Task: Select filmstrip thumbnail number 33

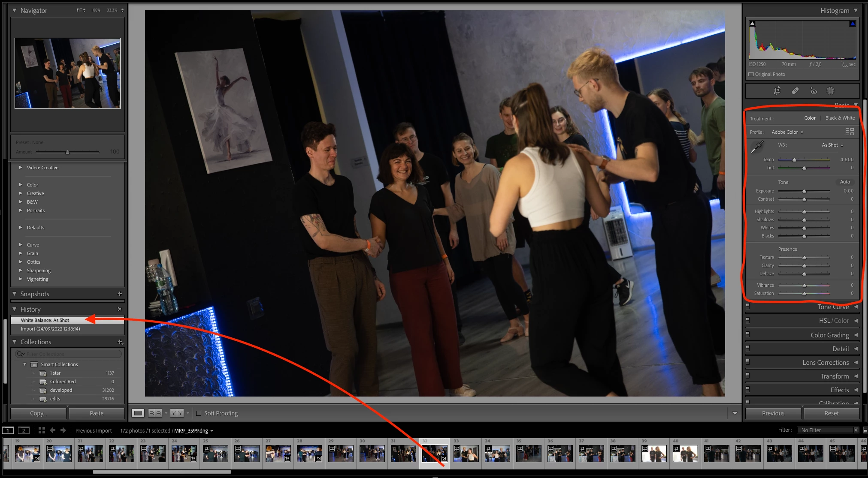Action: pyautogui.click(x=466, y=453)
